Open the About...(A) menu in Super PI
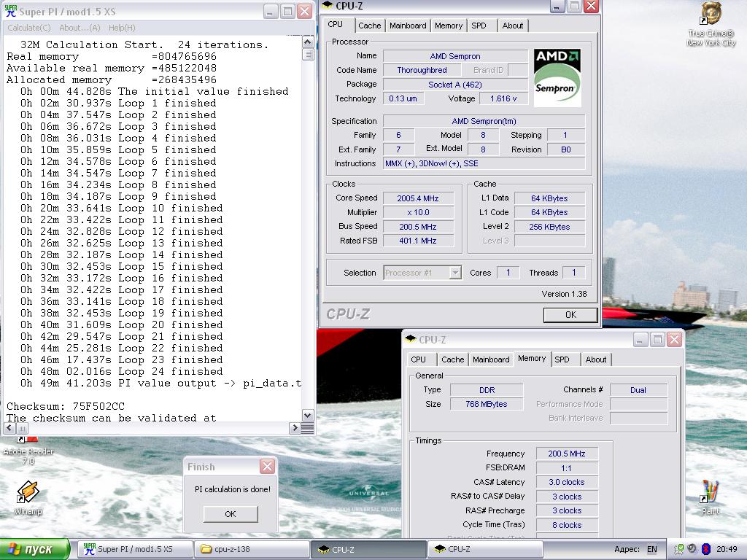 [80, 28]
